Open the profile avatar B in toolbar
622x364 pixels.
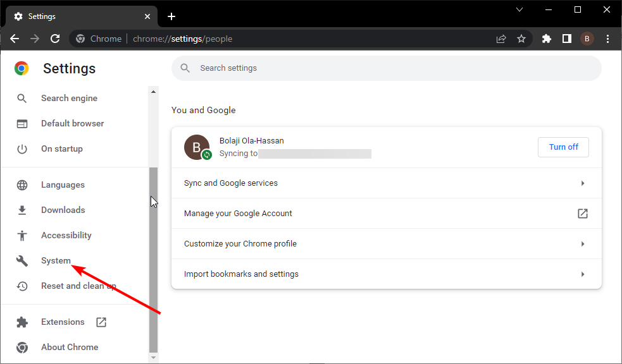587,39
